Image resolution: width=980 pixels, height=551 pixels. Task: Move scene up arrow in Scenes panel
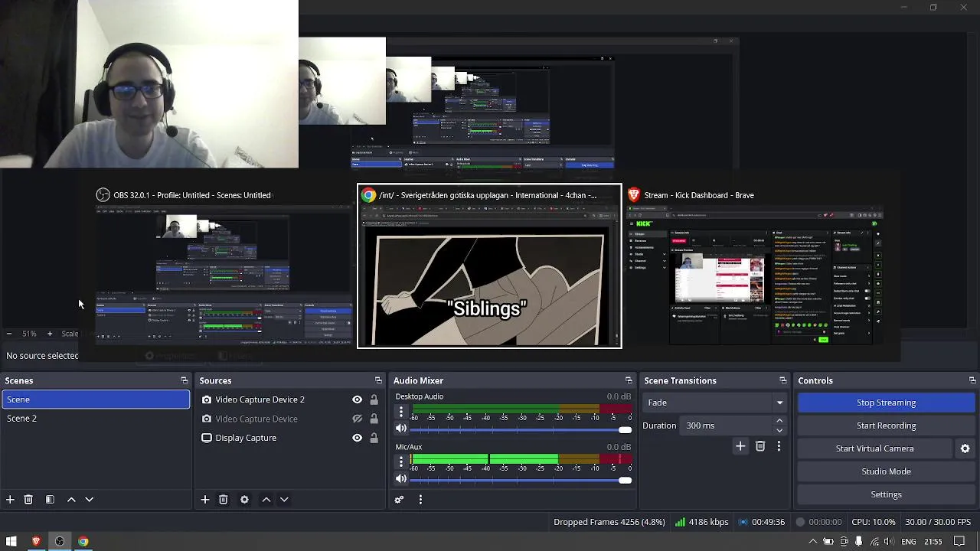71,500
